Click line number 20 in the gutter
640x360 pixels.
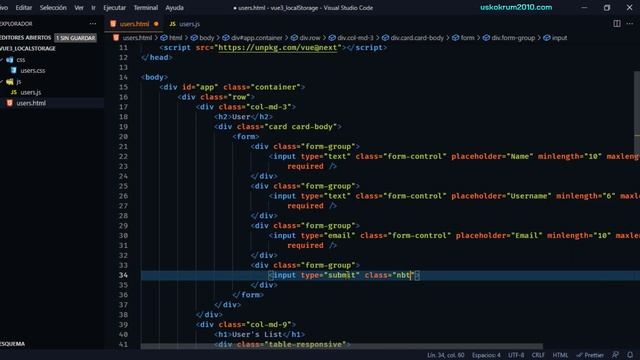123,137
